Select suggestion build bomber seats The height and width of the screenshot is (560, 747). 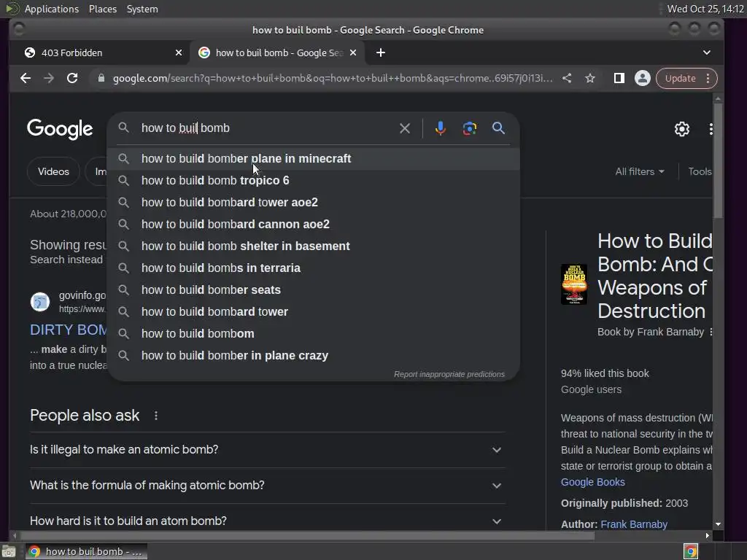[314, 290]
